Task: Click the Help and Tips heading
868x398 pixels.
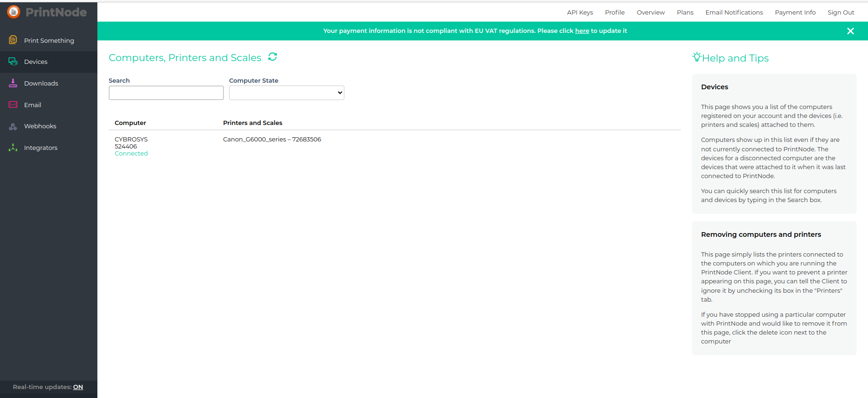Action: 735,58
